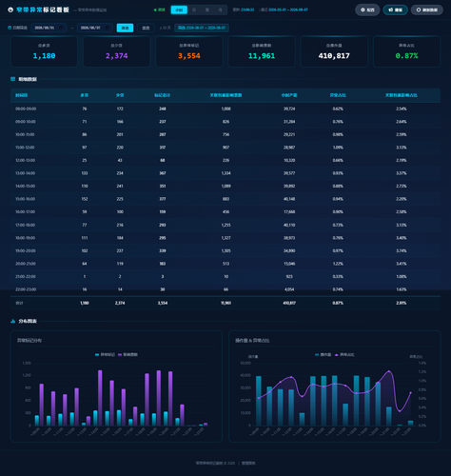Toggle the purple legend item in the left bar chart

click(127, 354)
